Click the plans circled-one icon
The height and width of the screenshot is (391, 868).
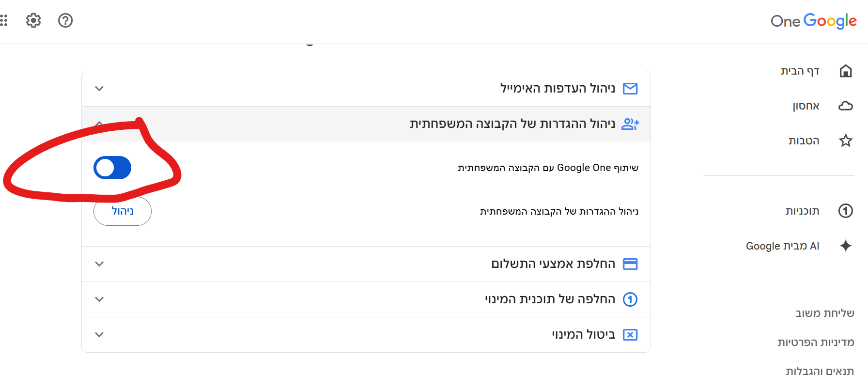coord(846,211)
